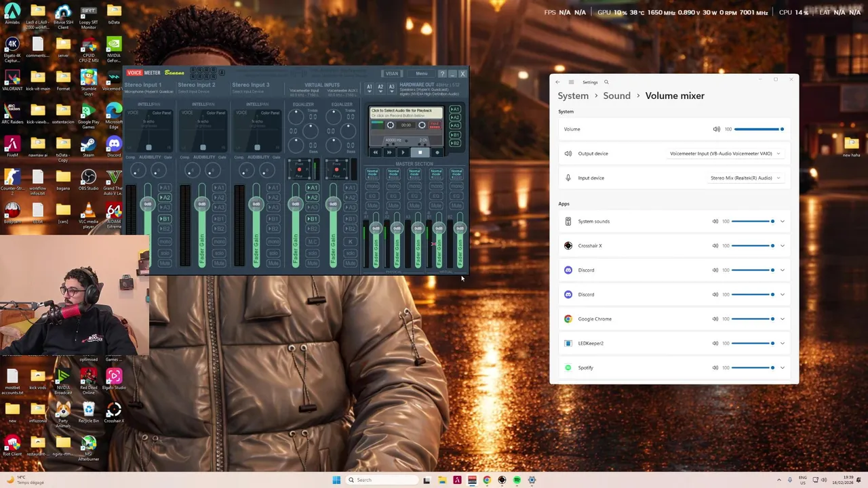Open the Output device dropdown
Image resolution: width=868 pixels, height=488 pixels.
(725, 153)
